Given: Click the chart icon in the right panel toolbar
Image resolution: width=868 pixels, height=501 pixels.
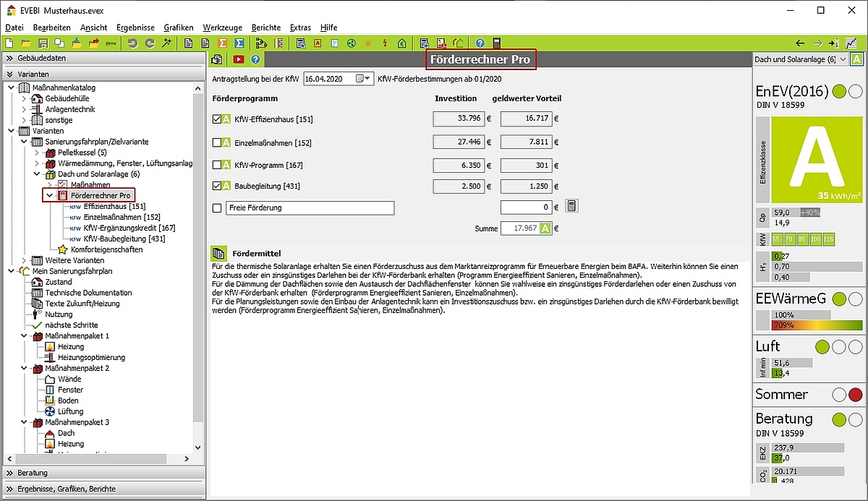Looking at the screenshot, I should (x=851, y=43).
